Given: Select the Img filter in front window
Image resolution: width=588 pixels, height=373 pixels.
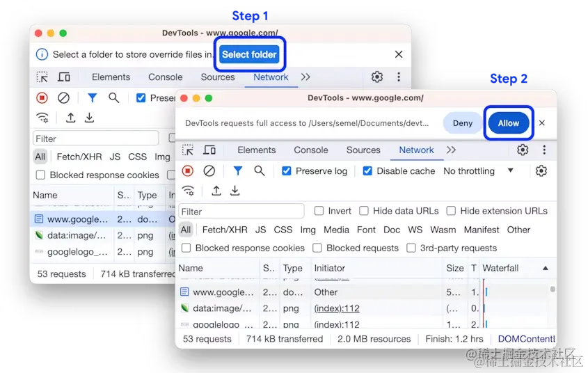Looking at the screenshot, I should (308, 230).
